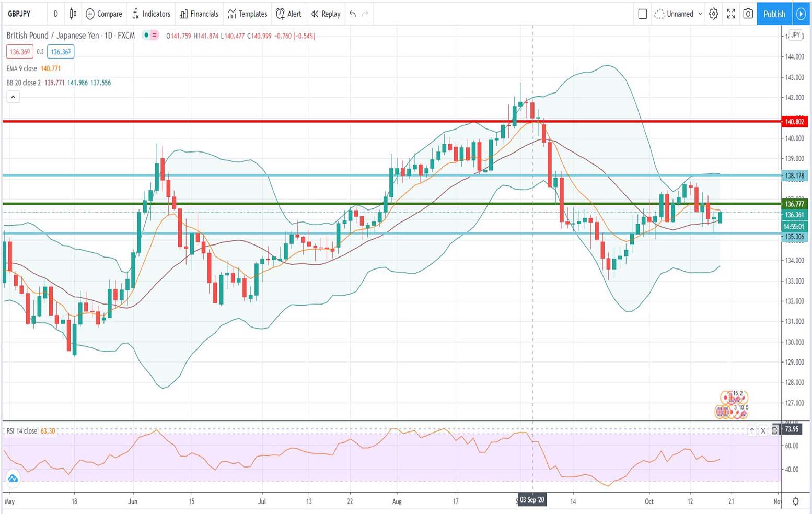Screen dimensions: 812x514
Task: Open chart settings with the gear icon
Action: coord(714,14)
